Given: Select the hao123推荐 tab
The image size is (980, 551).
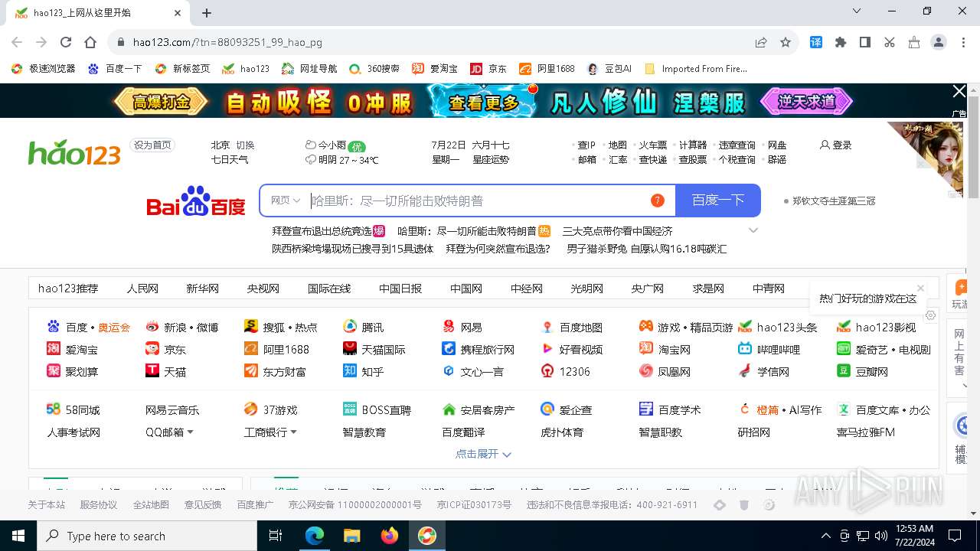Looking at the screenshot, I should point(68,289).
